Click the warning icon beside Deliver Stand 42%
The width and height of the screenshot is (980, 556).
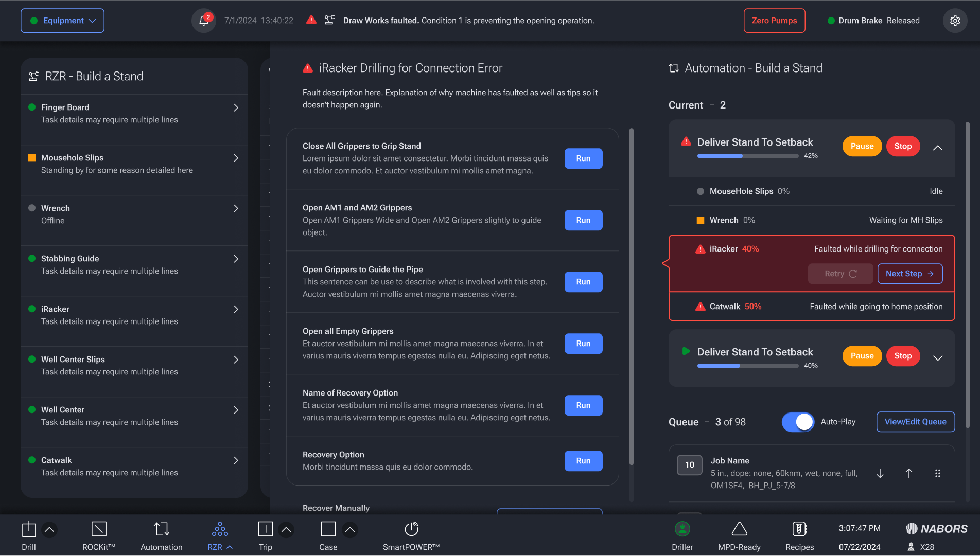(x=686, y=141)
